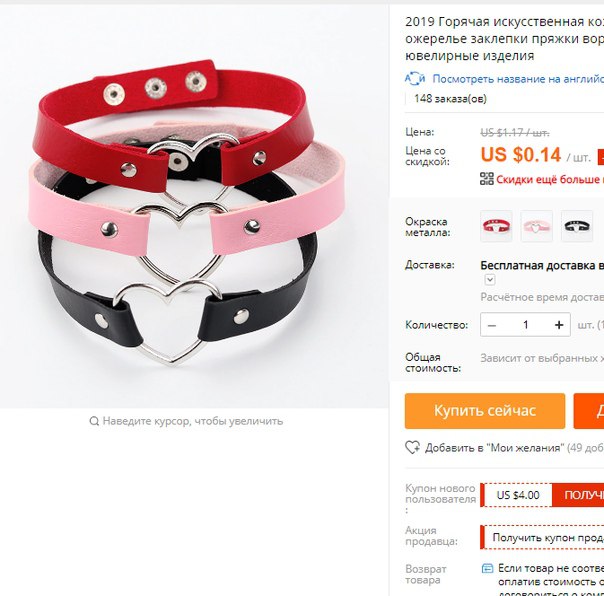The width and height of the screenshot is (604, 596).
Task: Click the magnifier icon under the product image
Action: click(94, 421)
